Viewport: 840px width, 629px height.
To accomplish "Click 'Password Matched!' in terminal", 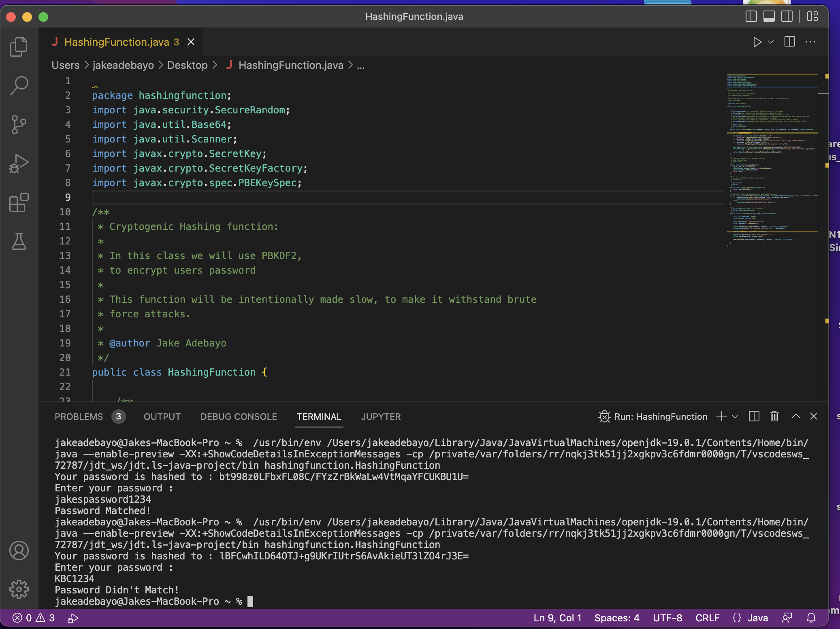I will pos(102,510).
